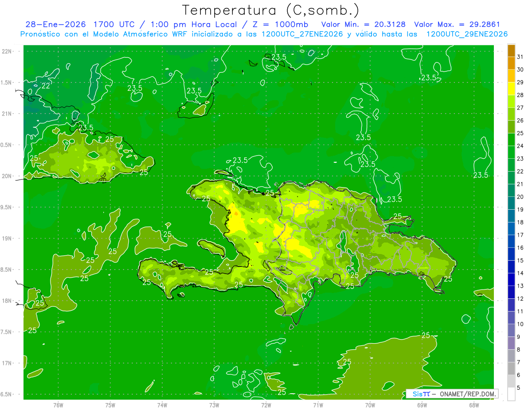The image size is (532, 411).
Task: Click the "71W" longitude axis label
Action: pyautogui.click(x=318, y=405)
